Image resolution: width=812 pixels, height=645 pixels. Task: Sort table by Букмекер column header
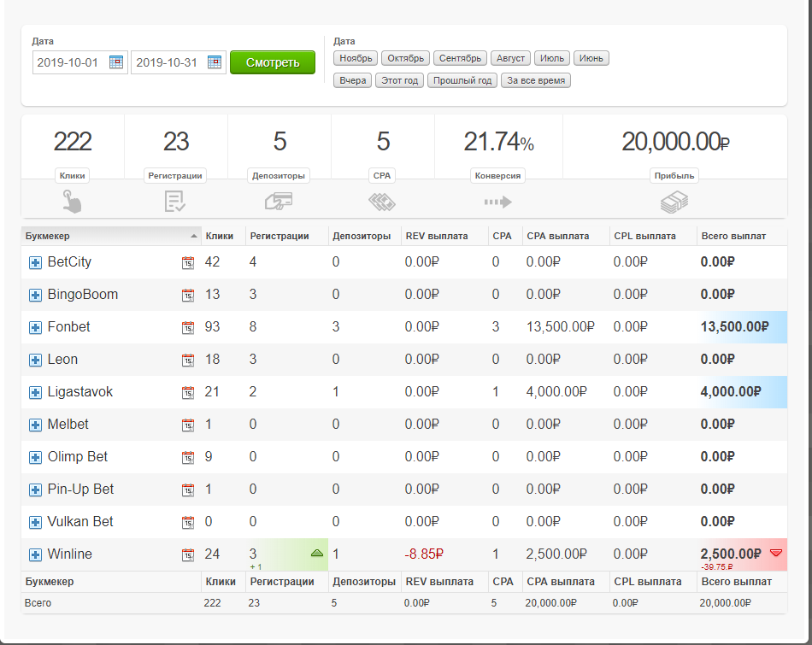point(111,236)
